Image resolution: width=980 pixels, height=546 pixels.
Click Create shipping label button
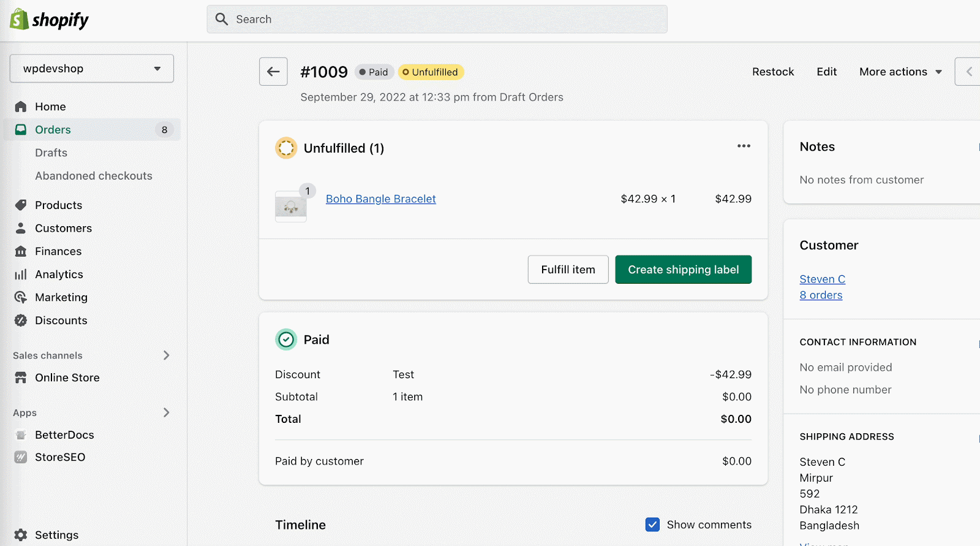pos(683,270)
